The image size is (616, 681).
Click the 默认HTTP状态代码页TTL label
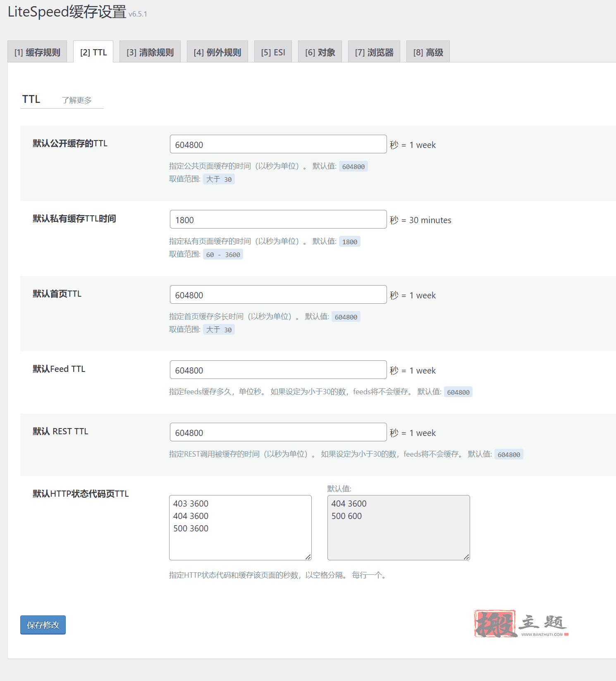point(81,494)
